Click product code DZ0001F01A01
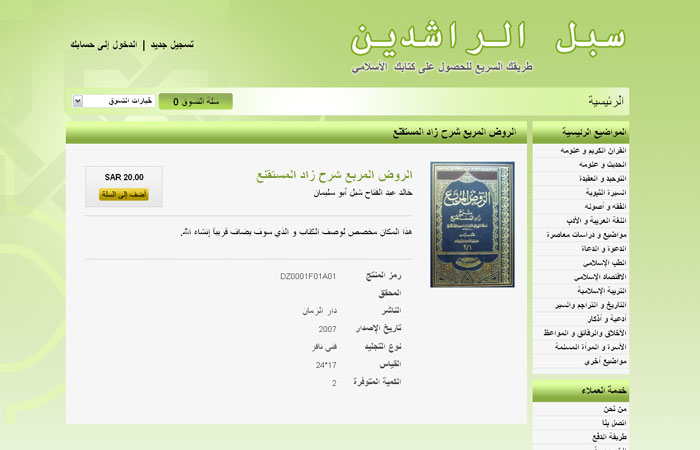The image size is (700, 450). [x=308, y=276]
